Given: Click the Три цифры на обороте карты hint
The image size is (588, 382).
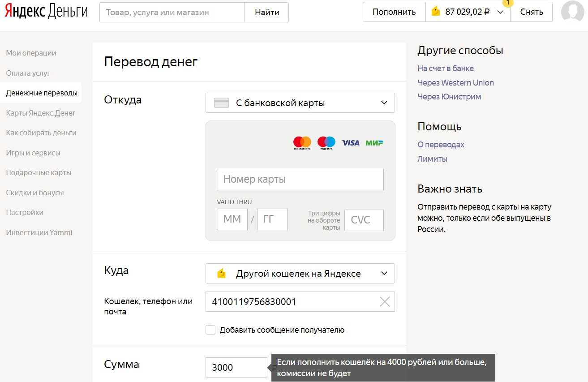Looking at the screenshot, I should click(x=324, y=220).
